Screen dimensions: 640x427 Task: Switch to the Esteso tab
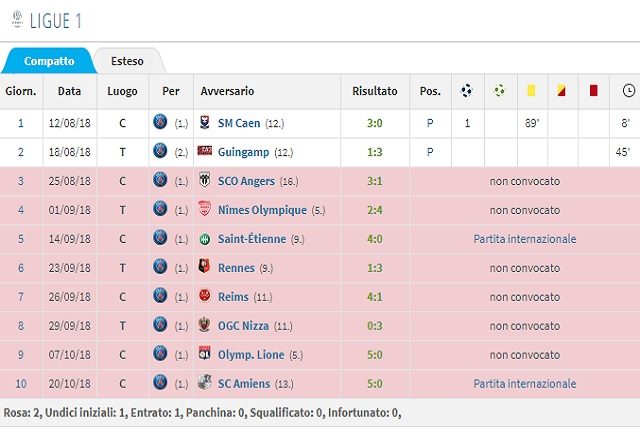pos(127,61)
